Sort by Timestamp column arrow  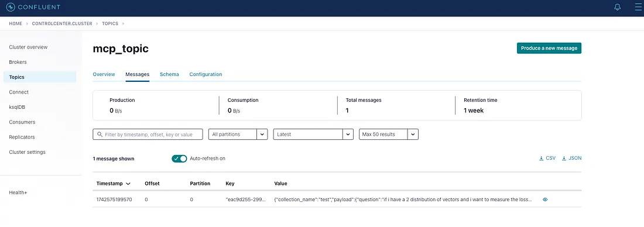tap(128, 184)
